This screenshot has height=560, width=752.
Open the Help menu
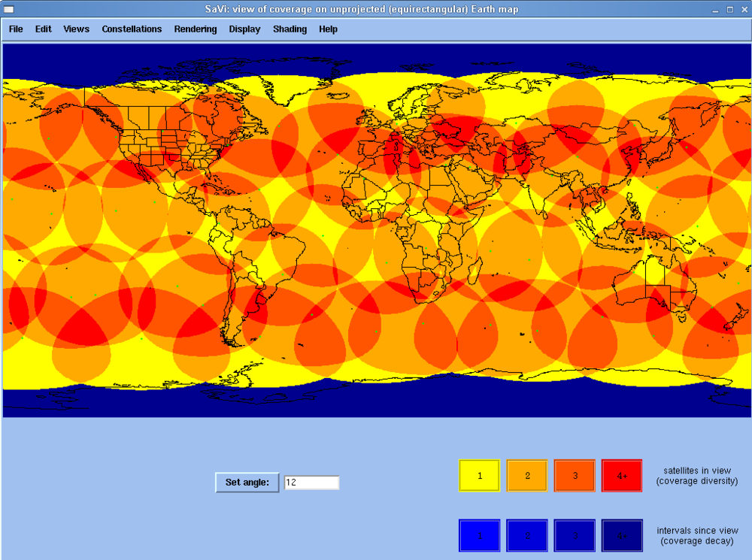coord(328,29)
